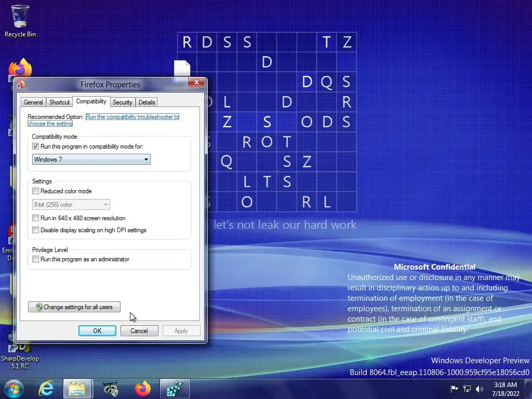
Task: Launch Internet Explorer from the taskbar
Action: (46, 389)
